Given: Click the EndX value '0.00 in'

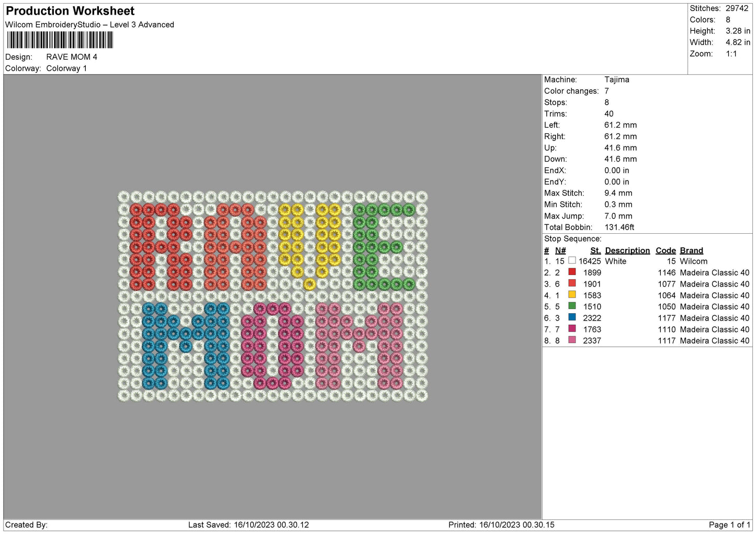Looking at the screenshot, I should (617, 171).
